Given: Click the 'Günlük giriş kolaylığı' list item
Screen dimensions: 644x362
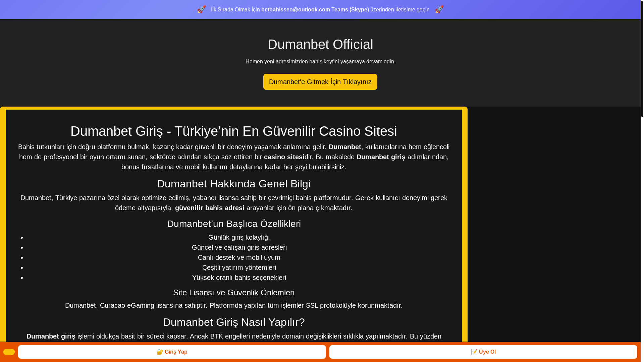Looking at the screenshot, I should (239, 237).
